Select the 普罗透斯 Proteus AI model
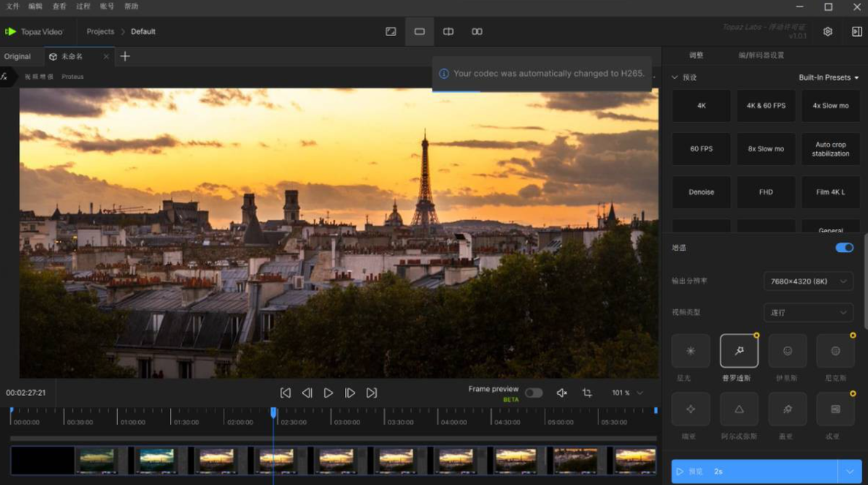Viewport: 868px width, 485px height. coord(739,351)
